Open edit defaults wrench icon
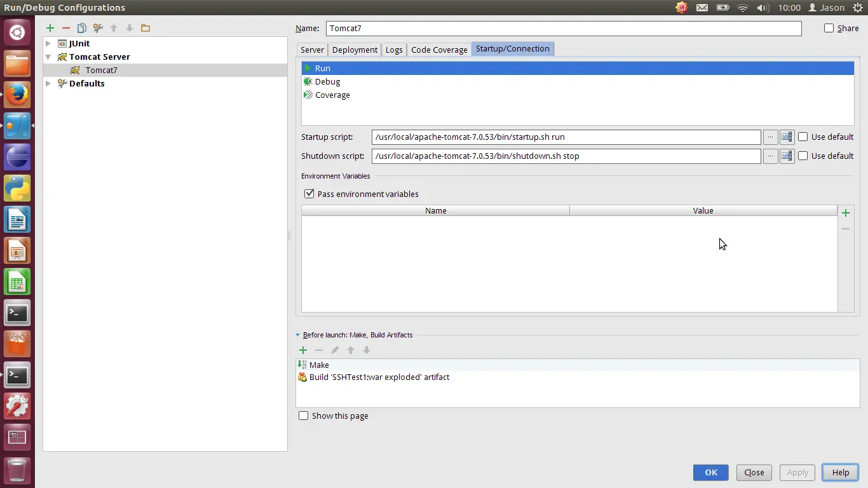This screenshot has width=868, height=488. click(98, 28)
